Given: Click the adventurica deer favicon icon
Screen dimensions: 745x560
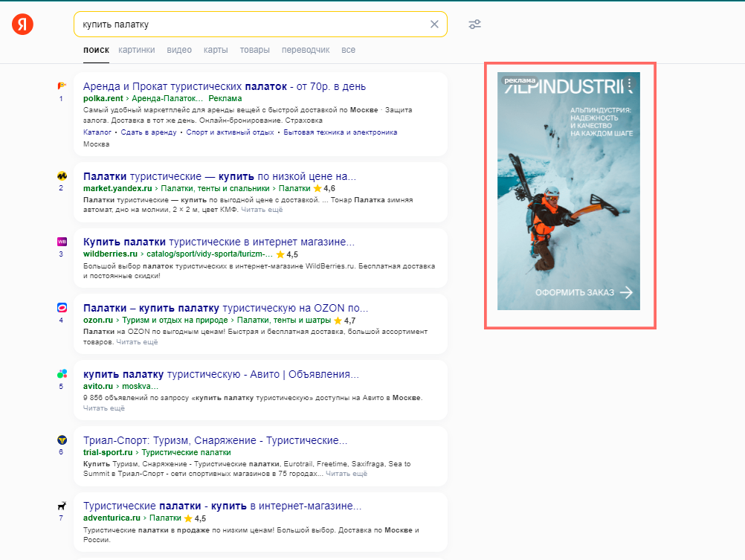Looking at the screenshot, I should (x=62, y=506).
